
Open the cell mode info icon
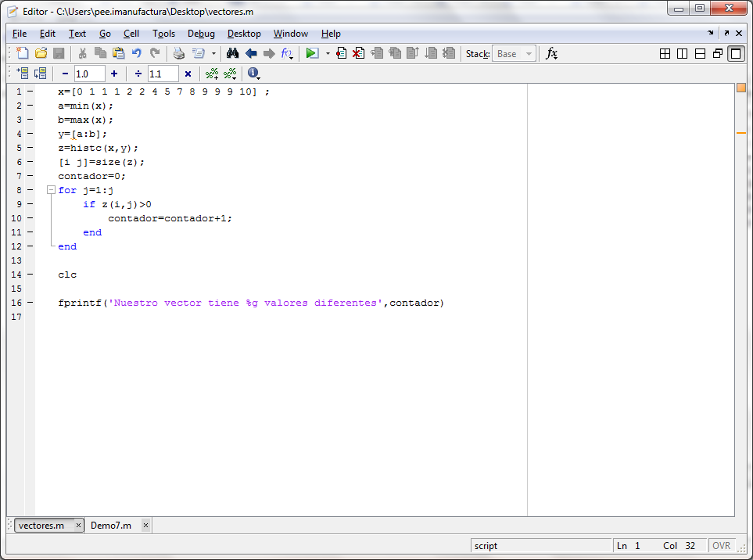pos(253,74)
